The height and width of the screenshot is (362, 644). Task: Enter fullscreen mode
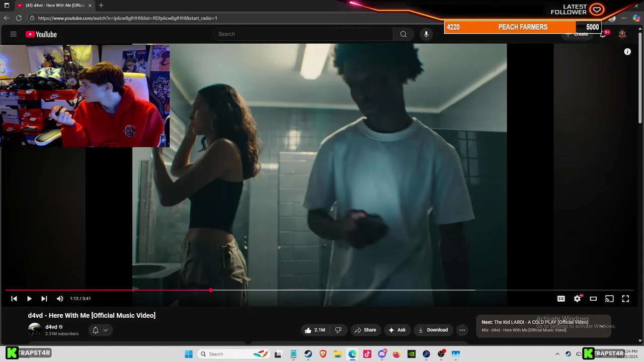tap(625, 299)
